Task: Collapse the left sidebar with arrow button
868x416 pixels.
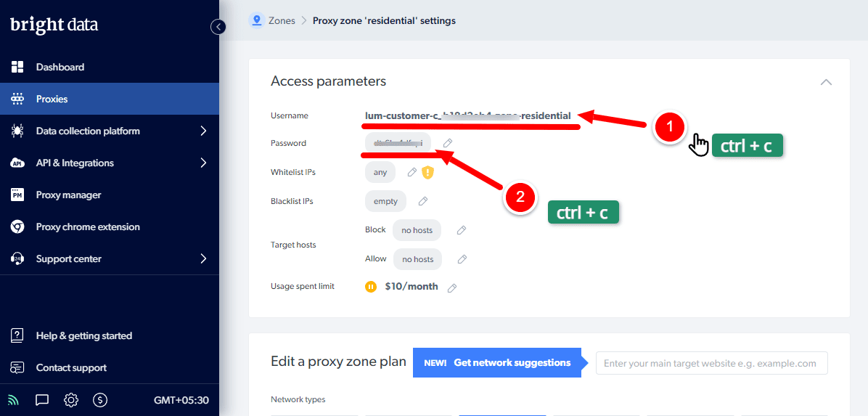Action: point(218,27)
